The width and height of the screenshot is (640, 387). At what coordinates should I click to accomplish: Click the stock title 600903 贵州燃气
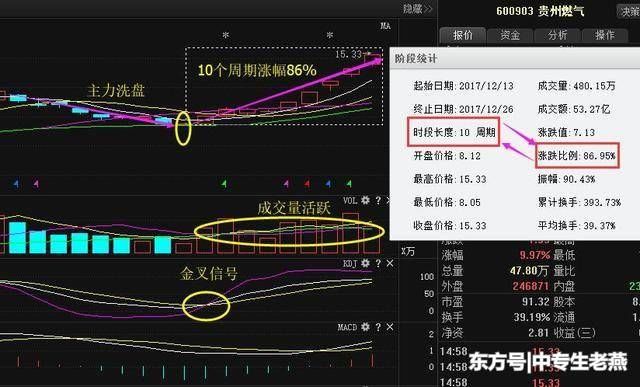(540, 11)
